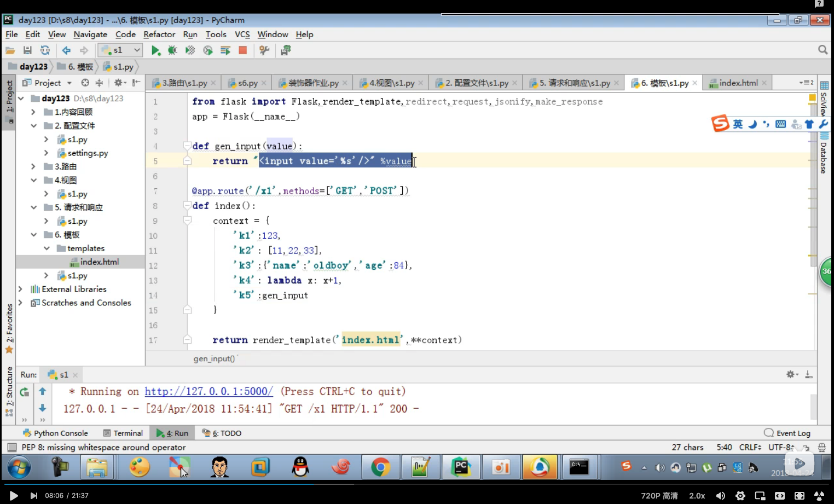This screenshot has height=504, width=834.
Task: Toggle video player volume speaker icon
Action: pyautogui.click(x=721, y=496)
